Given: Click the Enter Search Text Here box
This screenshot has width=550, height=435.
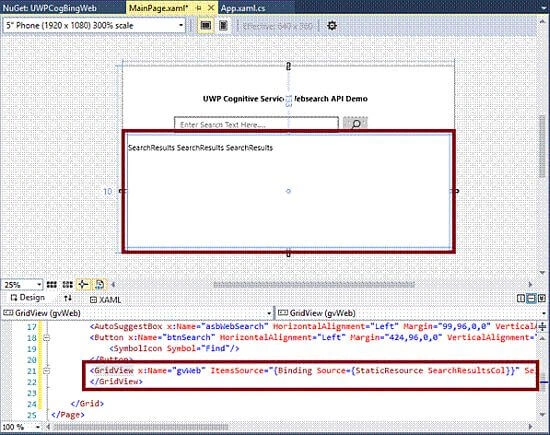Looking at the screenshot, I should (256, 124).
